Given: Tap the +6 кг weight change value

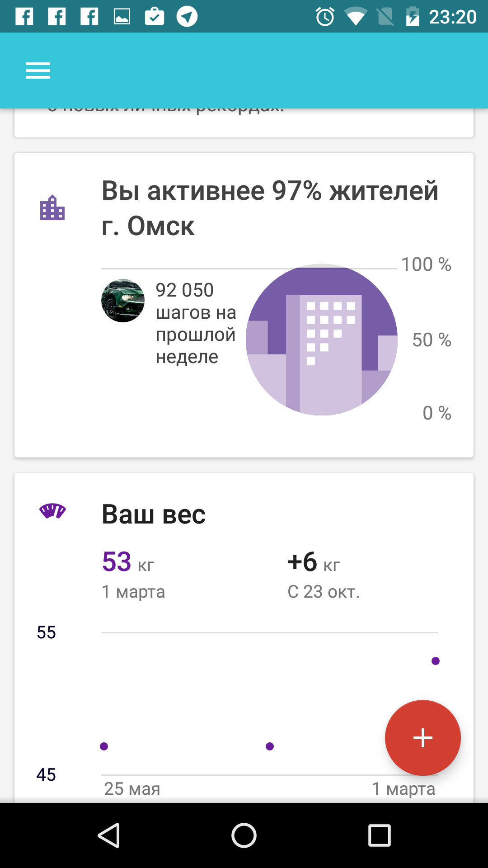Looking at the screenshot, I should (314, 562).
